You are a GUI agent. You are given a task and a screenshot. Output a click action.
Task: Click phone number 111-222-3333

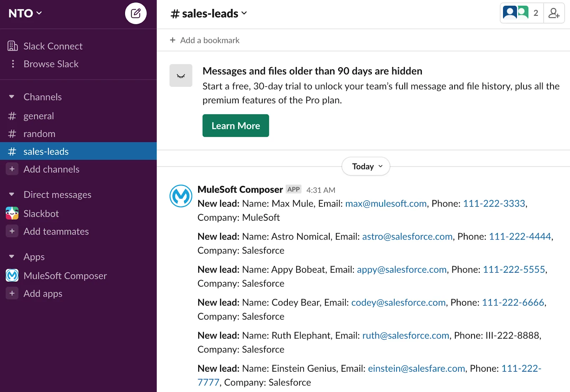[x=494, y=203]
